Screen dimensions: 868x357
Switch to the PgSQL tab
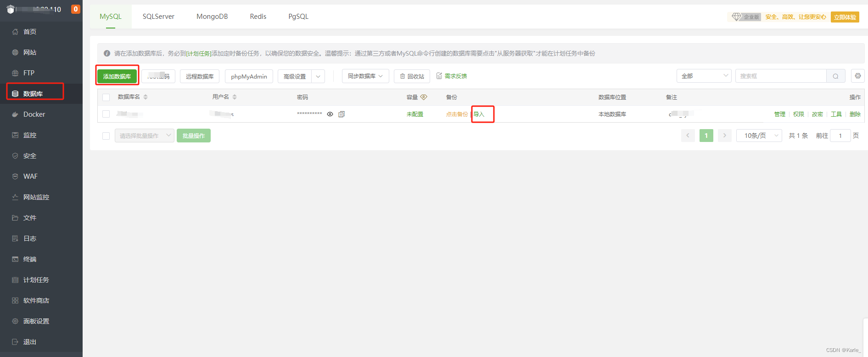(298, 17)
